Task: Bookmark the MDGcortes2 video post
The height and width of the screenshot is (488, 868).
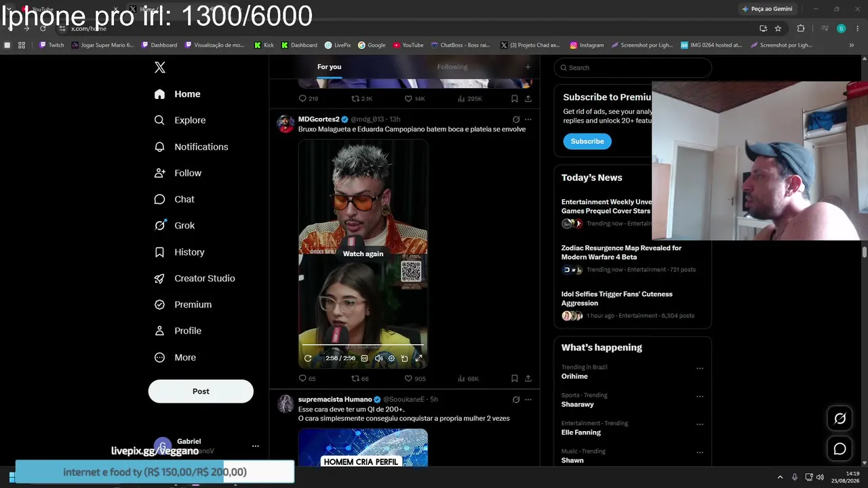Action: click(x=515, y=379)
